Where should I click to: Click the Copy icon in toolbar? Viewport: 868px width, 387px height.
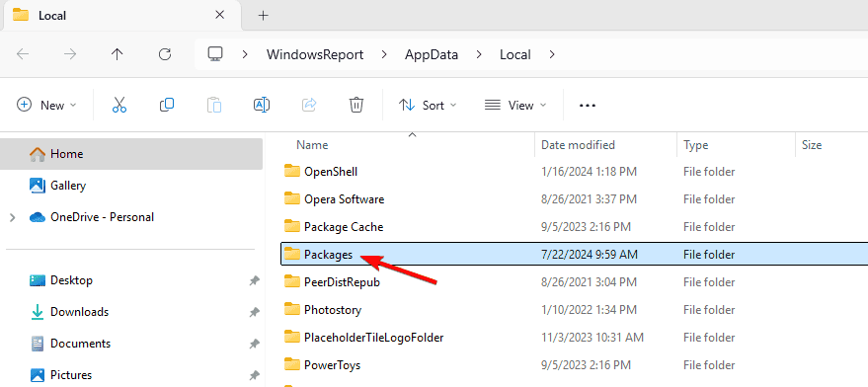(x=167, y=105)
